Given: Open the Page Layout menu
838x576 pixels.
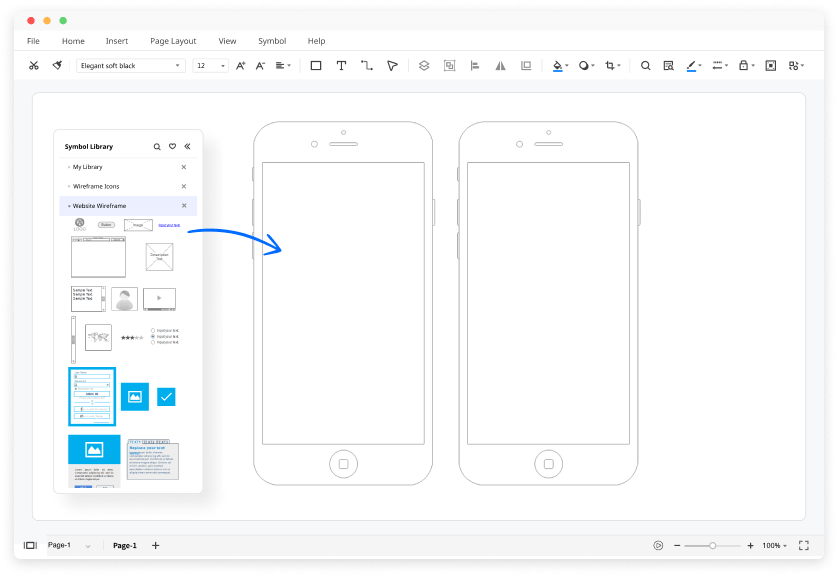Looking at the screenshot, I should pyautogui.click(x=173, y=41).
